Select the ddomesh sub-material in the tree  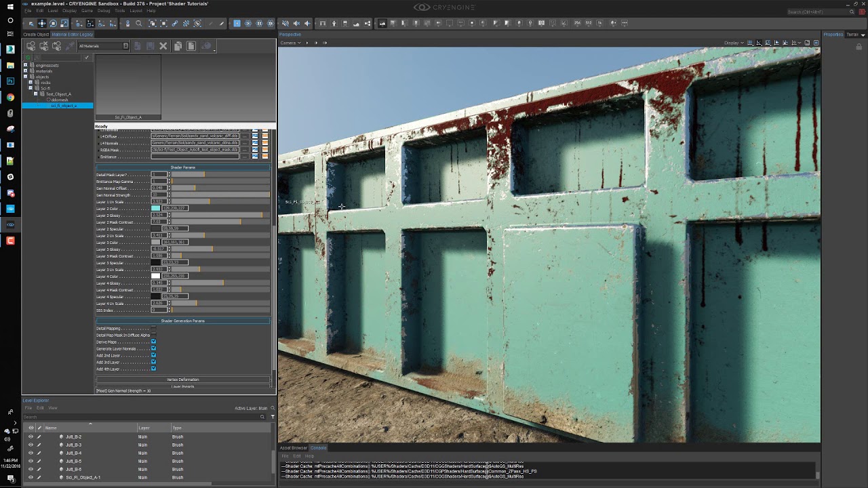60,100
